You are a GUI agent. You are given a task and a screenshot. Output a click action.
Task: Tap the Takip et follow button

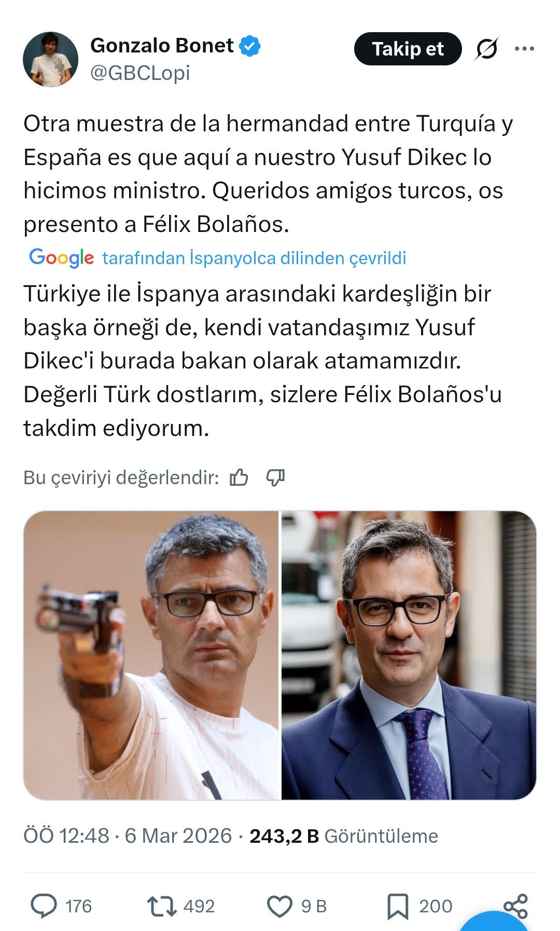(x=408, y=49)
